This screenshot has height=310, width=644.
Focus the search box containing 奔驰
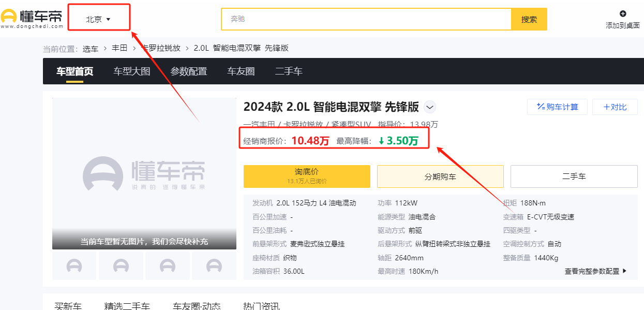point(366,19)
